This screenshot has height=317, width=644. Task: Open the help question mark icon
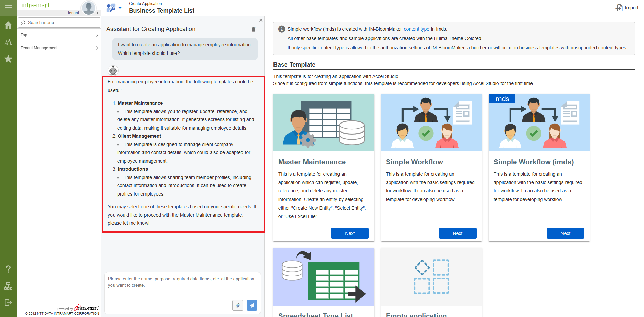point(8,269)
